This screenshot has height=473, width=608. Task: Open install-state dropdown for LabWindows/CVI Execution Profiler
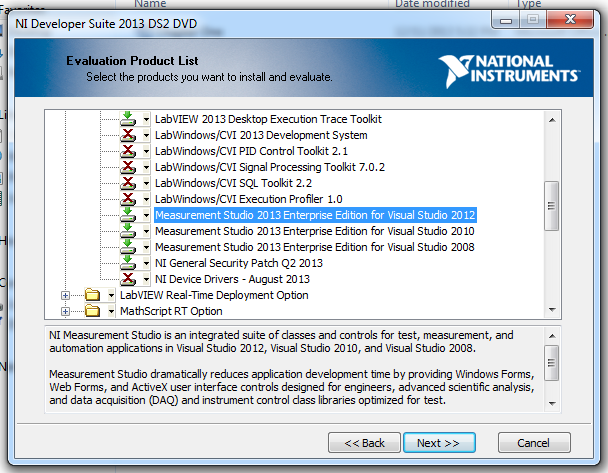146,199
